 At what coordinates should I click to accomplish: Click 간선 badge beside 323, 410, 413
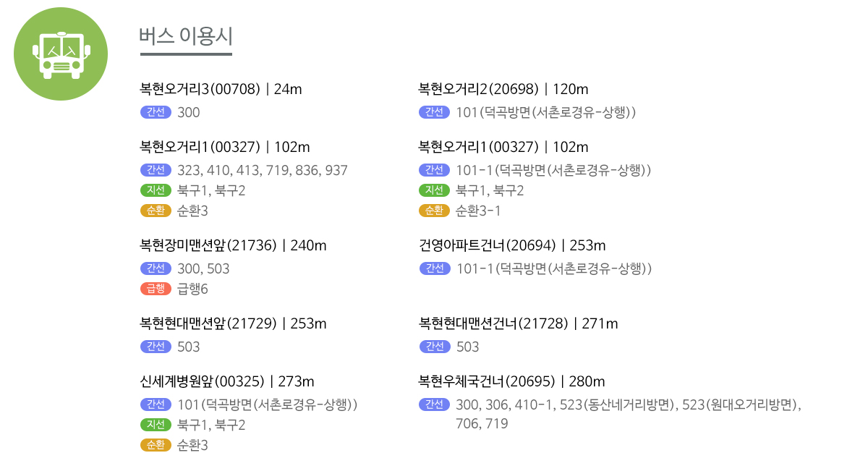click(156, 170)
